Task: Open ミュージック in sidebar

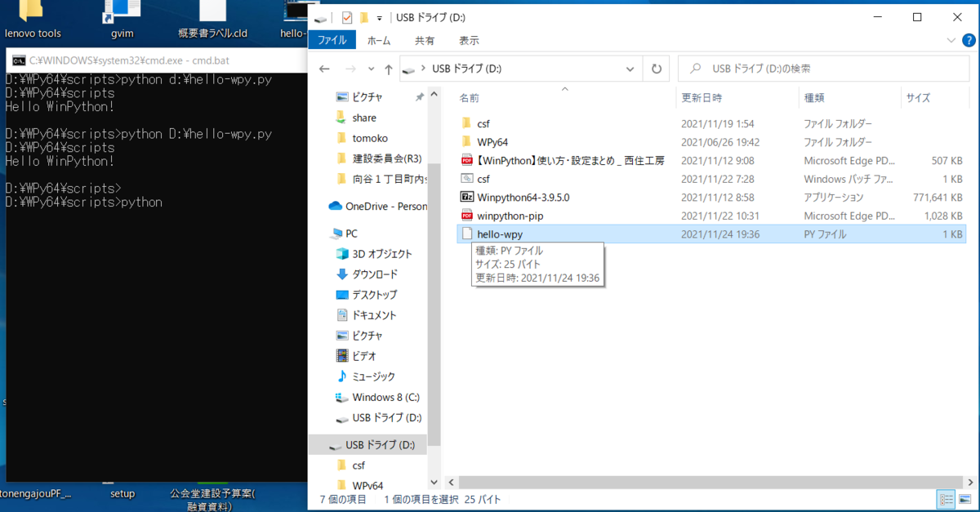Action: [374, 376]
